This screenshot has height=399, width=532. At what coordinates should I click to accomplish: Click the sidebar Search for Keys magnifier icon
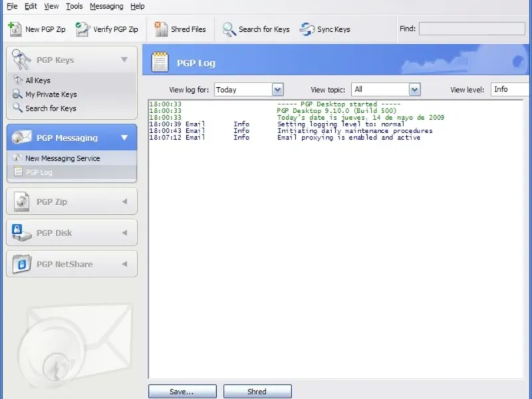point(17,108)
